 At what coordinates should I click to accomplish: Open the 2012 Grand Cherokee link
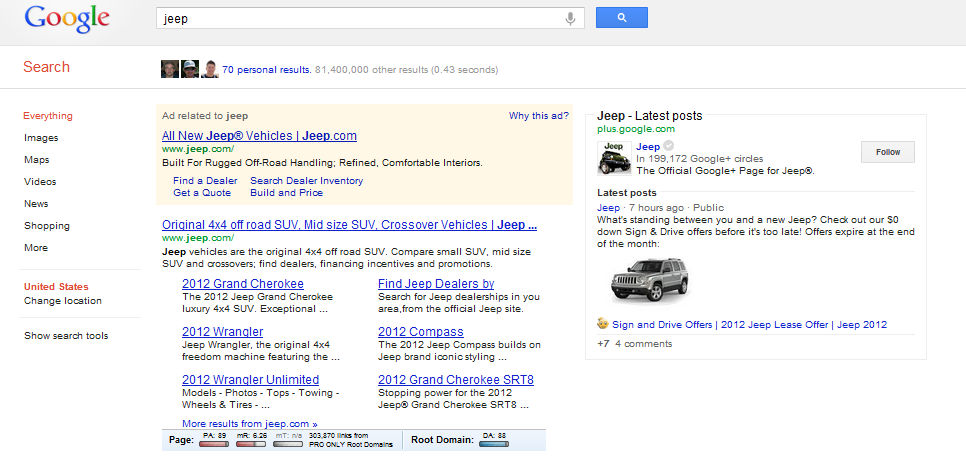coord(228,284)
